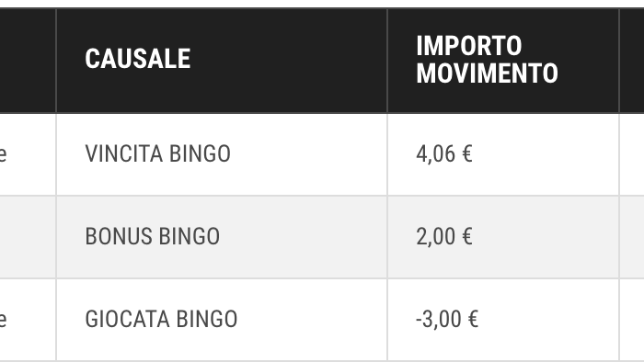Select the -3,00 € amount cell

pos(503,320)
